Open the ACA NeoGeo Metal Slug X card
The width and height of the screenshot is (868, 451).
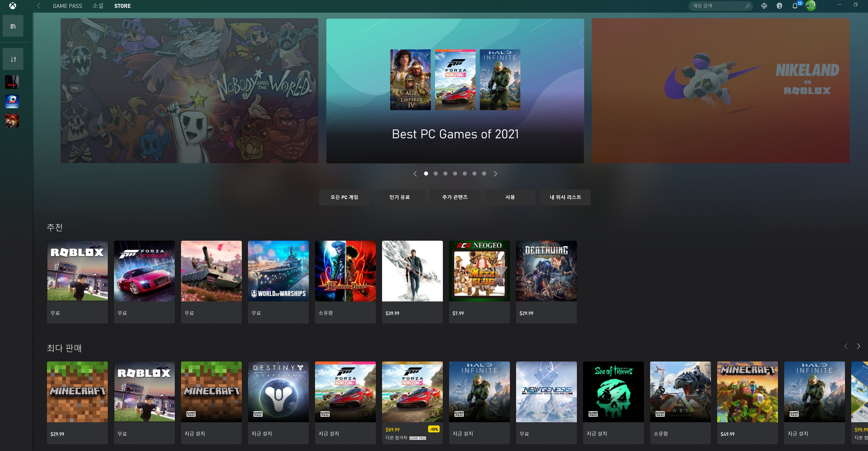pos(479,282)
